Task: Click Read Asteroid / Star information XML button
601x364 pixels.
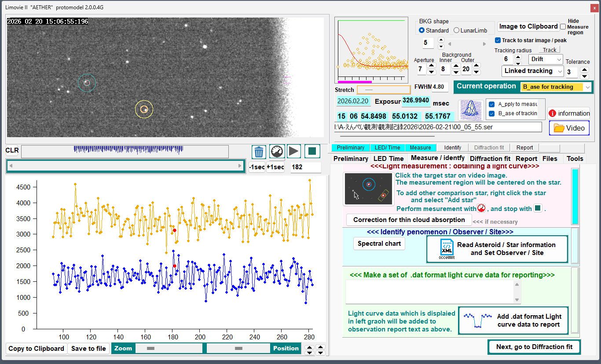Action: pyautogui.click(x=497, y=249)
